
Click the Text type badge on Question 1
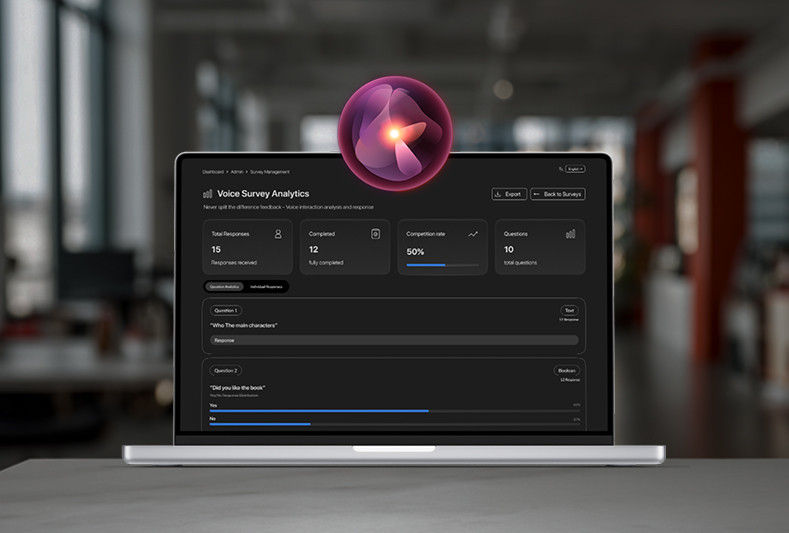click(x=569, y=311)
